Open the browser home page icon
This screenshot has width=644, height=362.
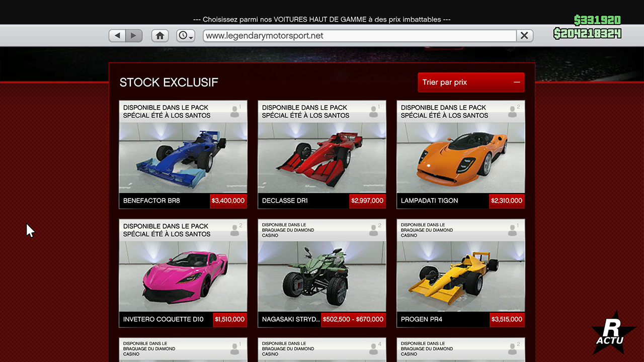[160, 36]
